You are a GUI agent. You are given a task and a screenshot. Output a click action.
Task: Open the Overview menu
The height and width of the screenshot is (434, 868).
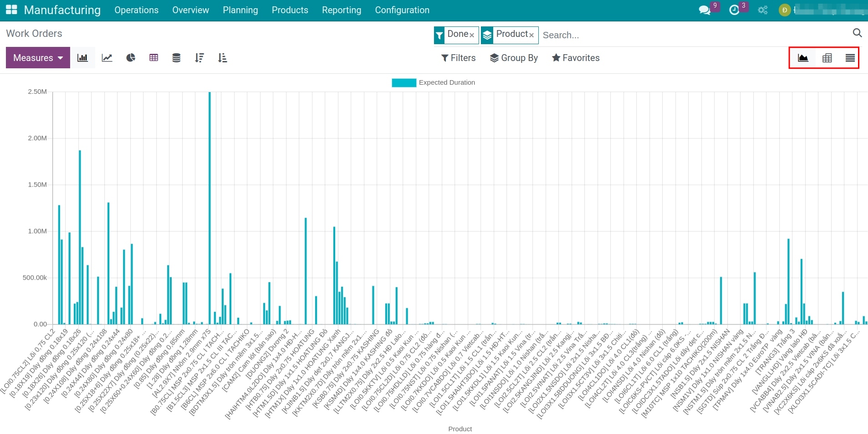coord(190,10)
